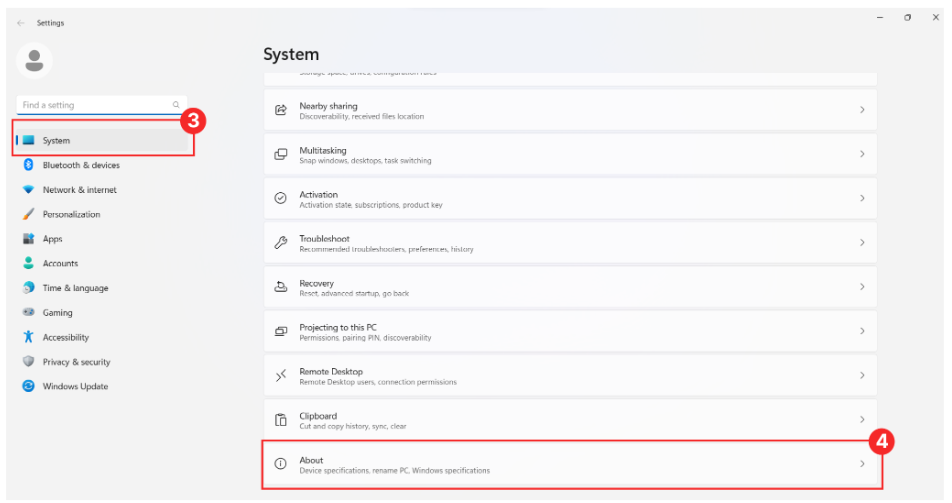This screenshot has width=952, height=503.
Task: Click the Nearby sharing icon
Action: 280,110
